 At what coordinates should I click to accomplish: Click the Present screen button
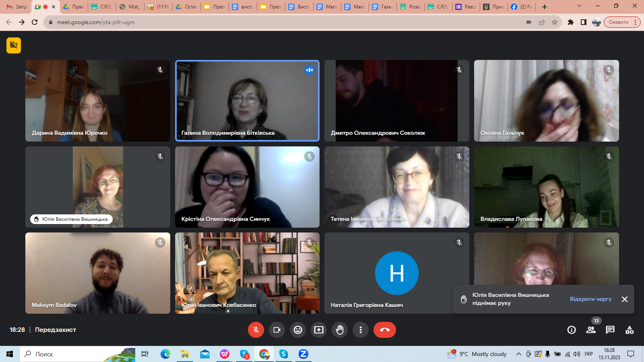click(319, 330)
